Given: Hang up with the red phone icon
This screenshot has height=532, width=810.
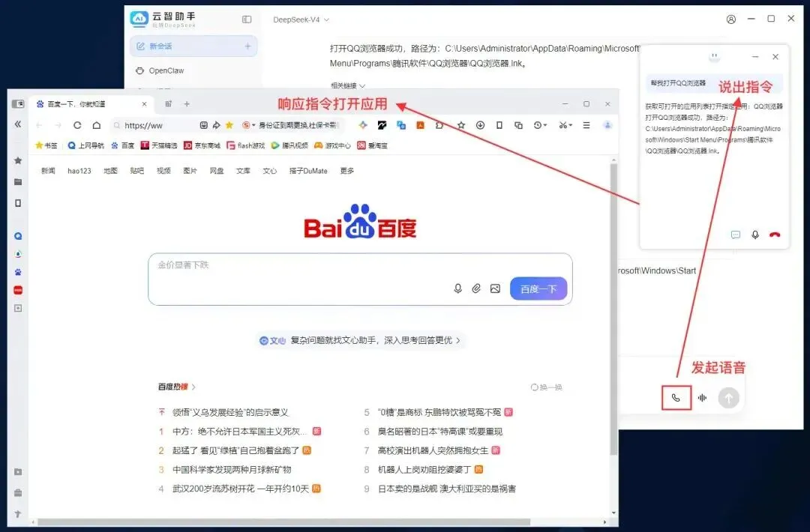Looking at the screenshot, I should (774, 235).
